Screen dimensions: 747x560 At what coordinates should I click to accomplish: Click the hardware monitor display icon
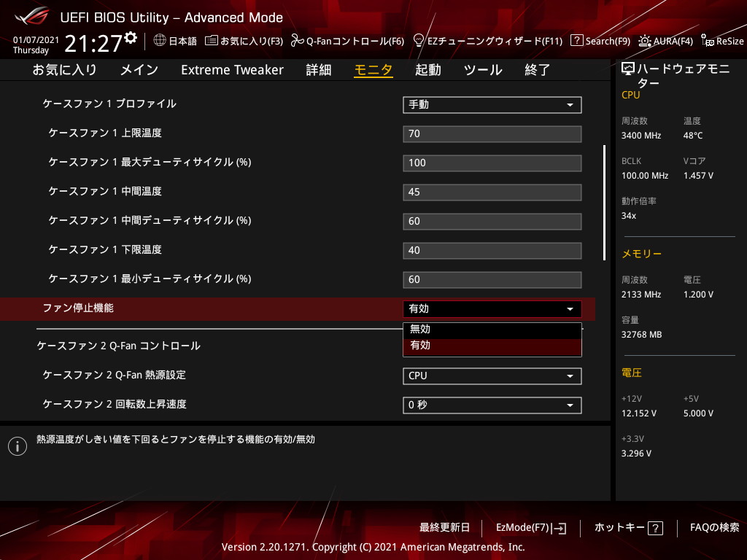[x=628, y=69]
